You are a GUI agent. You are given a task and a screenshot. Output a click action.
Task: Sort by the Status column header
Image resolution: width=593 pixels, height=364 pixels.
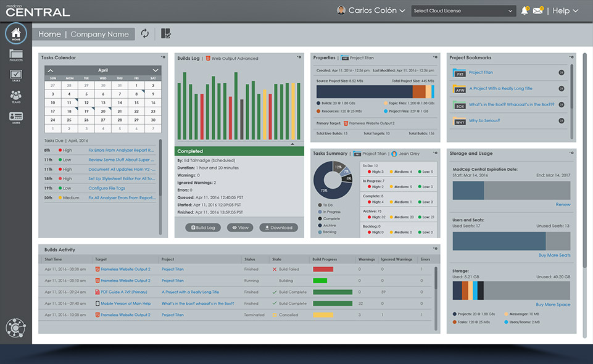coord(250,259)
